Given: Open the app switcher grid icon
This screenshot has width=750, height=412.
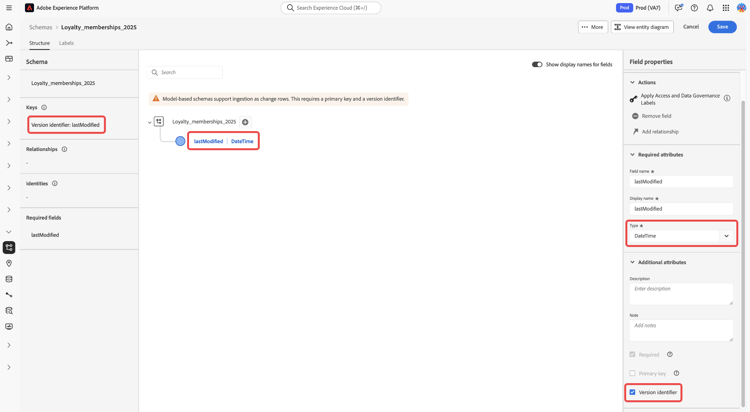Looking at the screenshot, I should (x=726, y=8).
